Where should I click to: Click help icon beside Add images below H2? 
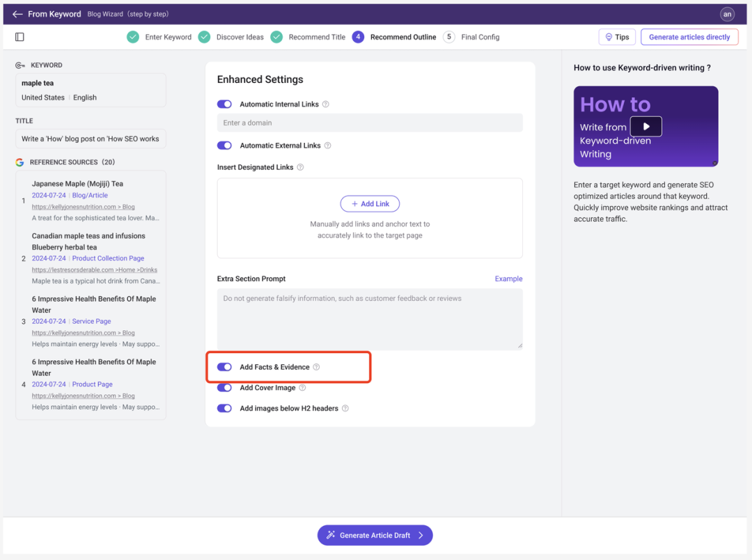(x=345, y=408)
